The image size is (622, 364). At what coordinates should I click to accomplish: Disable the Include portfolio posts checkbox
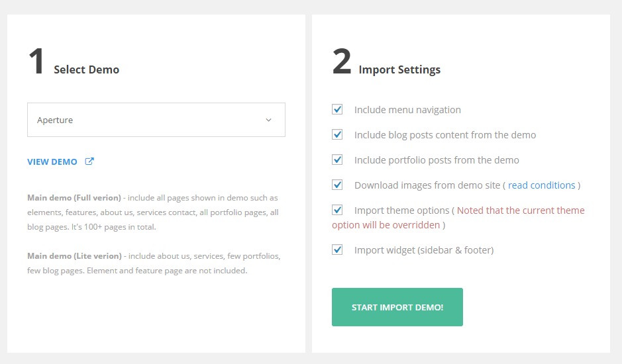click(338, 159)
